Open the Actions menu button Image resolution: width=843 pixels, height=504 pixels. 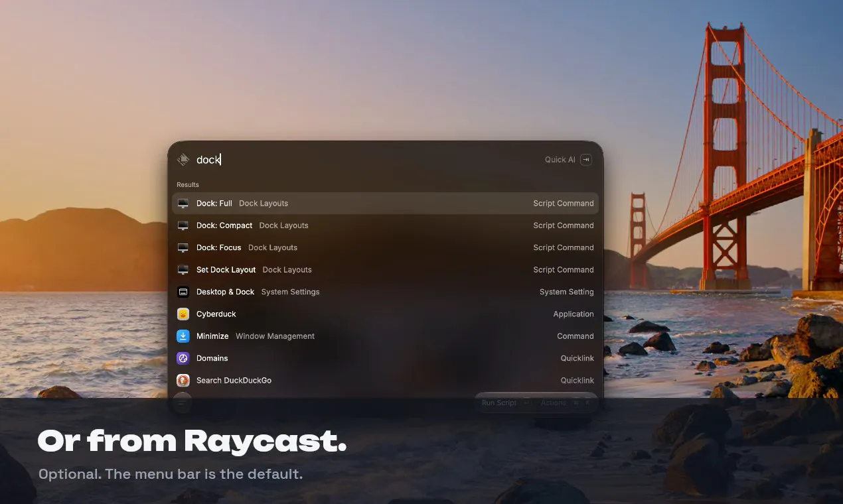pos(566,403)
